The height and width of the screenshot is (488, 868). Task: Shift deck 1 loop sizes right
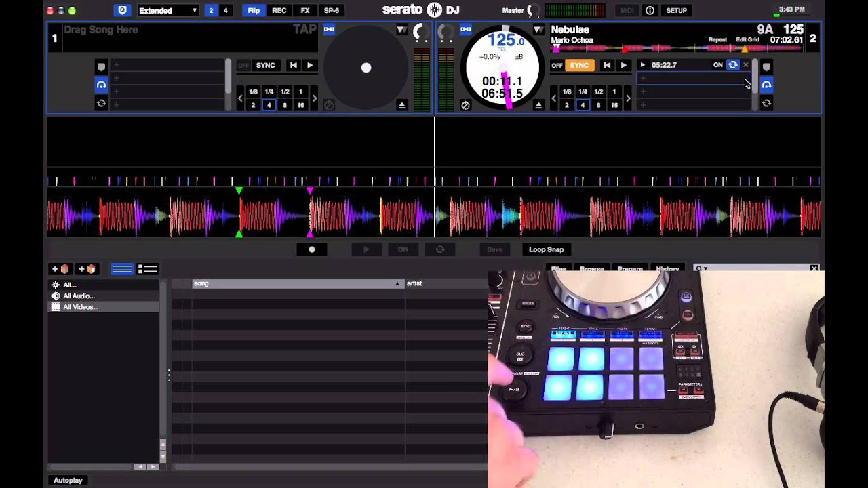pos(314,98)
